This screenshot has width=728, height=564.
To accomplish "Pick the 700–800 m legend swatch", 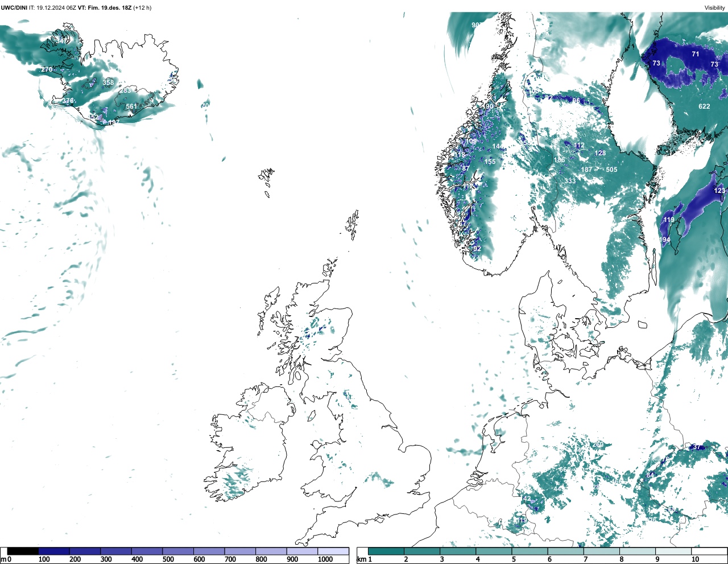I will tap(240, 551).
